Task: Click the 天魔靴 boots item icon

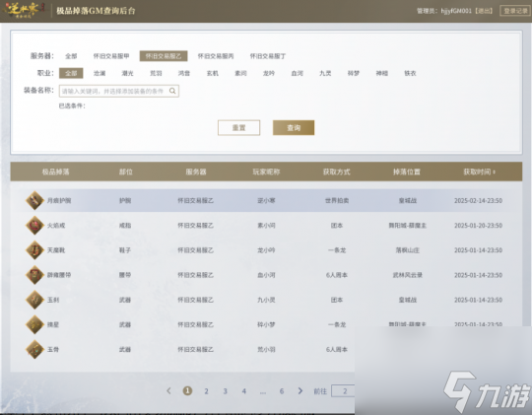Action: (x=34, y=250)
